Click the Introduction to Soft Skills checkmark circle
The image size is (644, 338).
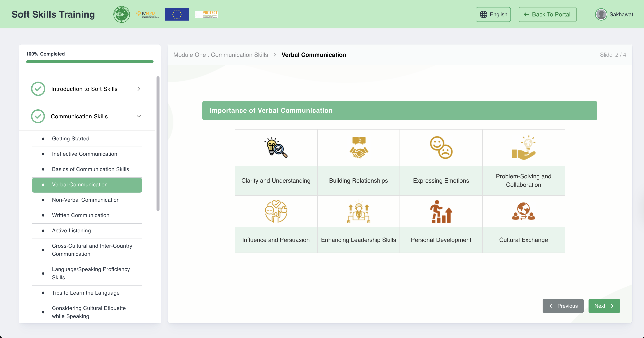click(38, 89)
